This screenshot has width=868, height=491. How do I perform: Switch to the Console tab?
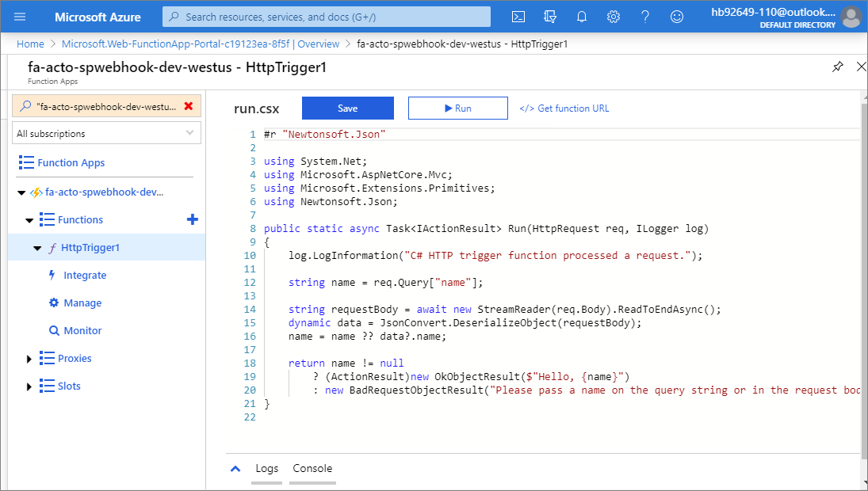pos(312,469)
